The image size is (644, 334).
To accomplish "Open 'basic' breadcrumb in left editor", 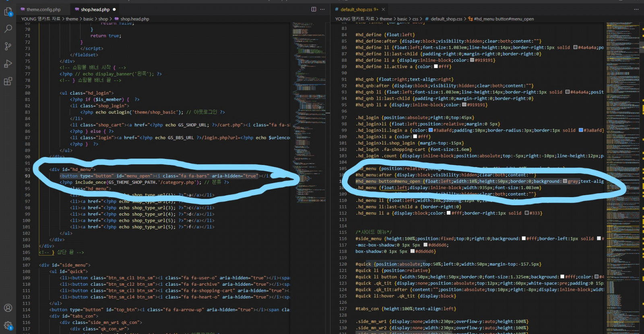I will pyautogui.click(x=89, y=19).
